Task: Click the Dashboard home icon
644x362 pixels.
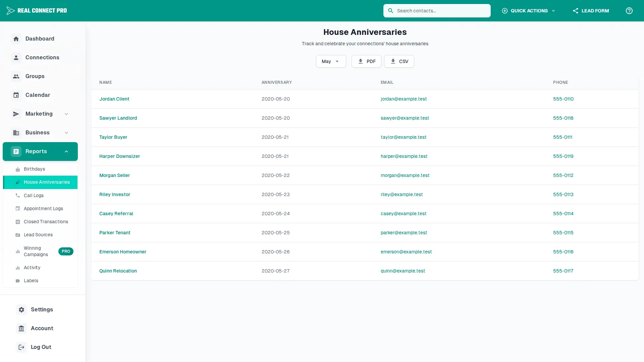Action: [16, 39]
